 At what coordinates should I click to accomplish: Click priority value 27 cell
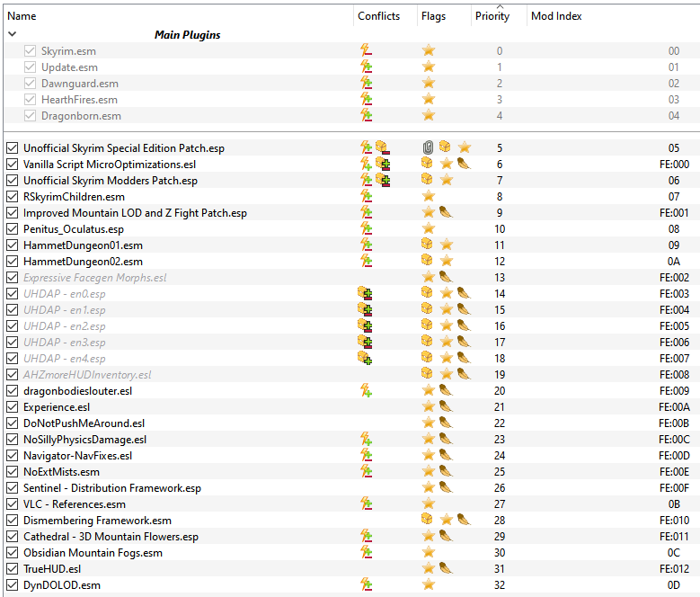coord(500,504)
